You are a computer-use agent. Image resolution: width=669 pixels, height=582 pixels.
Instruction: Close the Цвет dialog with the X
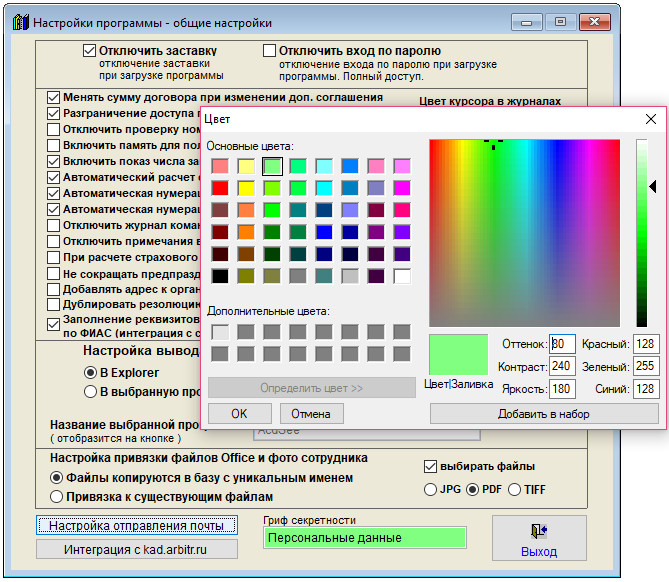[x=645, y=118]
